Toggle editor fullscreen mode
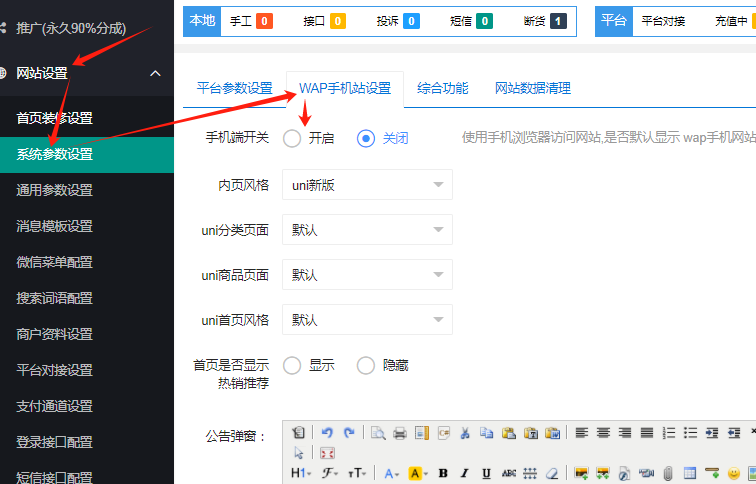This screenshot has height=484, width=756. pyautogui.click(x=327, y=454)
